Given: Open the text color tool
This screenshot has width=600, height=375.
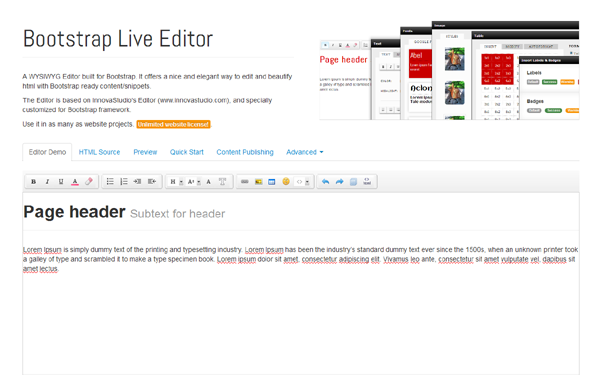Looking at the screenshot, I should click(75, 182).
